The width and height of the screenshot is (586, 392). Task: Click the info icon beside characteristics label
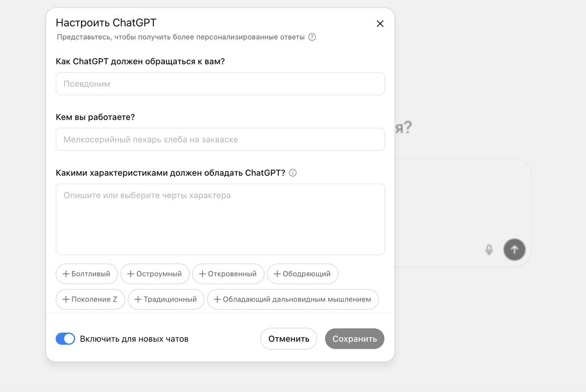[293, 173]
